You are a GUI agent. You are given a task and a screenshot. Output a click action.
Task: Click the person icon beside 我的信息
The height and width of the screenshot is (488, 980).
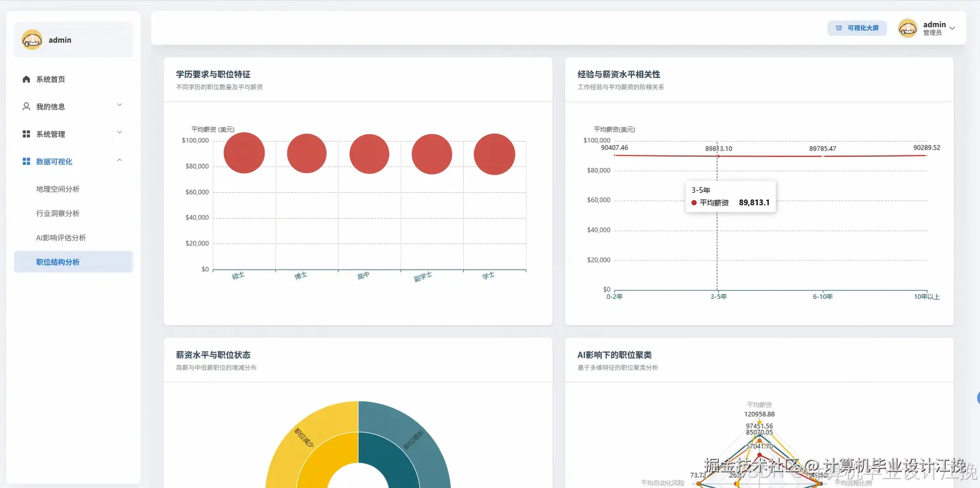(26, 107)
